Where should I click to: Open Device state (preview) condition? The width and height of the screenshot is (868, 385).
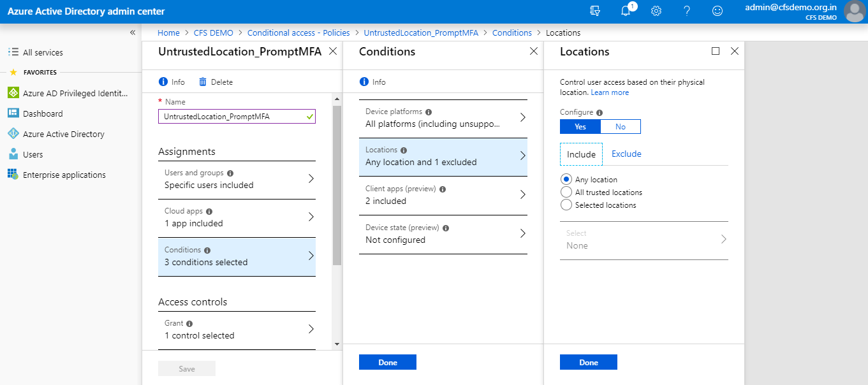click(x=443, y=235)
